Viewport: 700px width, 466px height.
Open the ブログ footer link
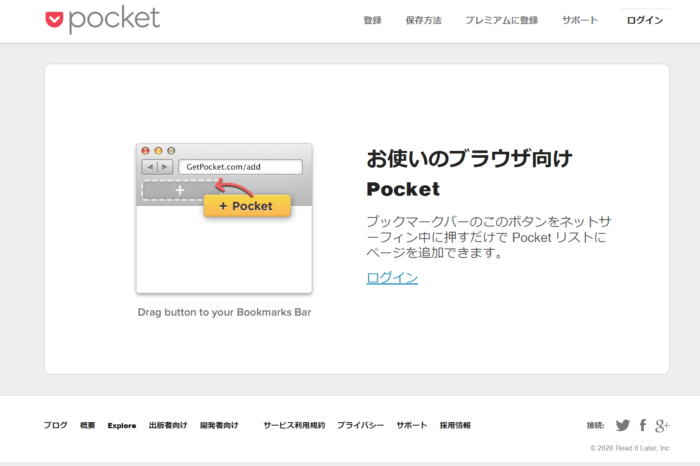click(55, 425)
